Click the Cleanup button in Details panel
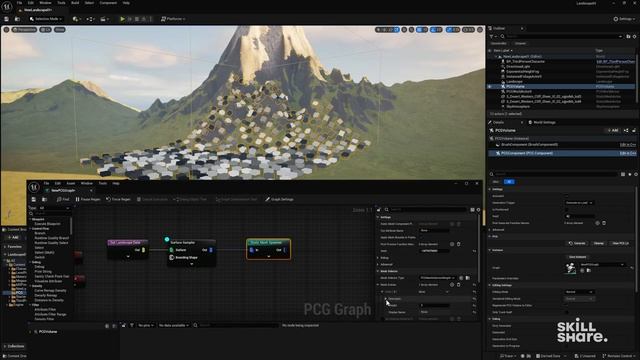The height and width of the screenshot is (360, 640). pos(598,243)
